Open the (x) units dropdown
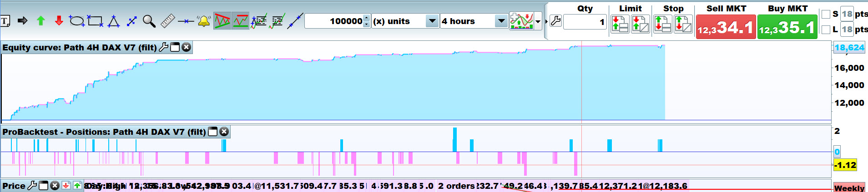The image size is (868, 192). pyautogui.click(x=405, y=21)
